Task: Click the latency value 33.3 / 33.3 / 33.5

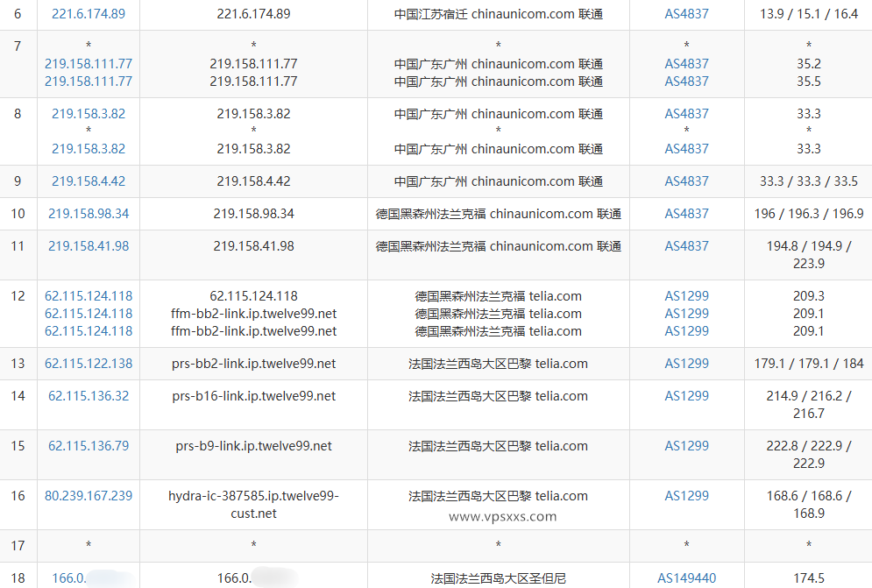Action: [809, 181]
